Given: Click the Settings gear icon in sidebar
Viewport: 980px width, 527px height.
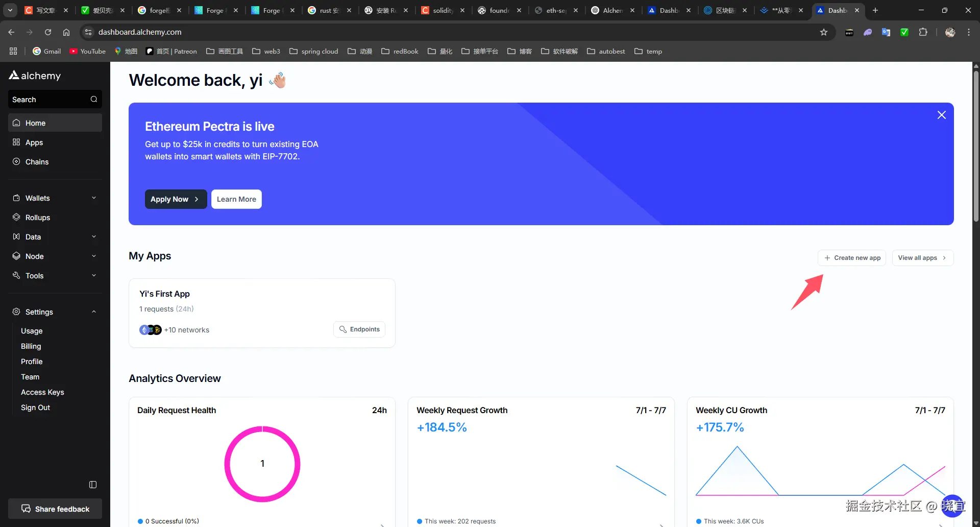Looking at the screenshot, I should click(16, 312).
